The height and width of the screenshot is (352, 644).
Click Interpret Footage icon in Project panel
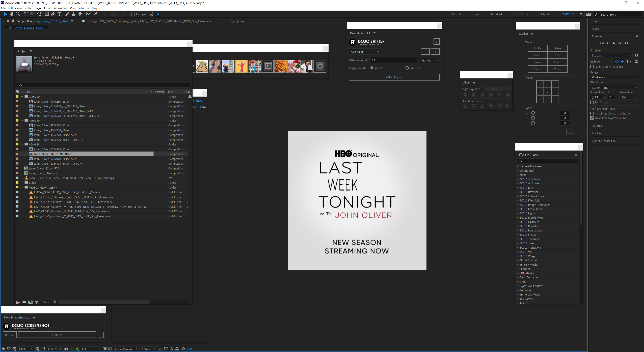click(x=18, y=302)
